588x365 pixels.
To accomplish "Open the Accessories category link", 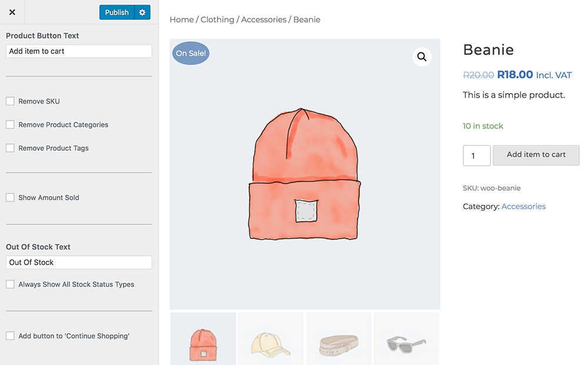I will [x=523, y=207].
